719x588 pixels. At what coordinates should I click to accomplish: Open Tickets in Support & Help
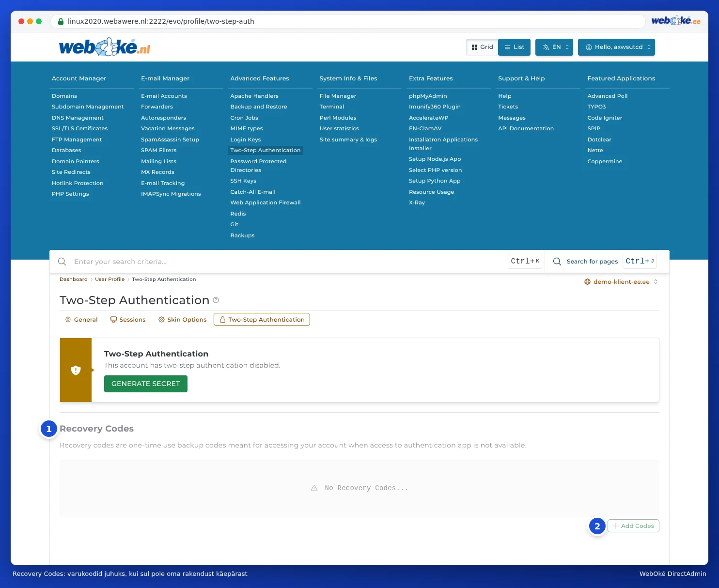point(508,107)
